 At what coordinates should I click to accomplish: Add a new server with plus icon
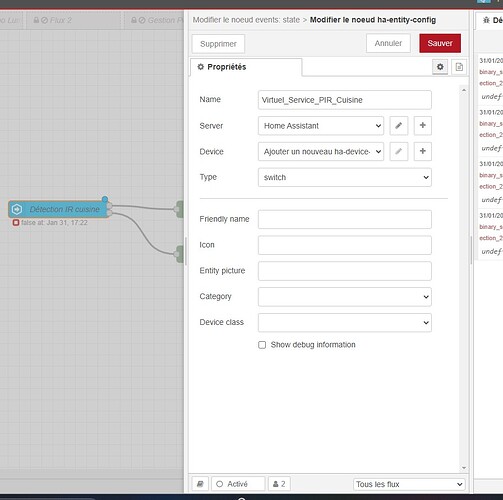(x=423, y=126)
